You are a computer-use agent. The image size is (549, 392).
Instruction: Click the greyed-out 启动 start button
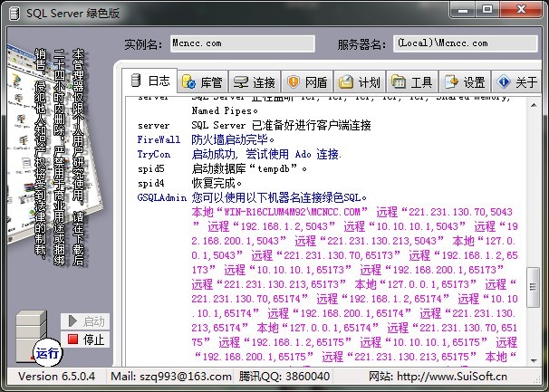tap(84, 322)
